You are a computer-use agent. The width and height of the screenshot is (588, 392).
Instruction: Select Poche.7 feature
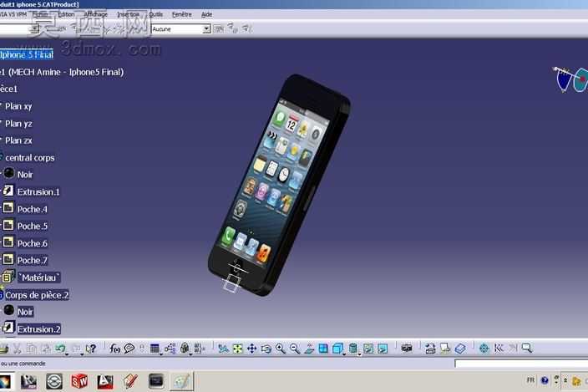click(x=33, y=260)
